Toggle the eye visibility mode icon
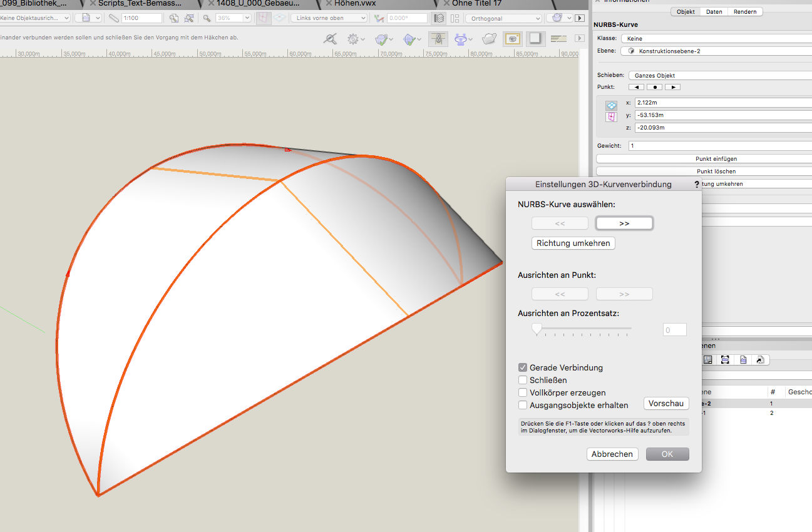812x532 pixels. (x=513, y=39)
